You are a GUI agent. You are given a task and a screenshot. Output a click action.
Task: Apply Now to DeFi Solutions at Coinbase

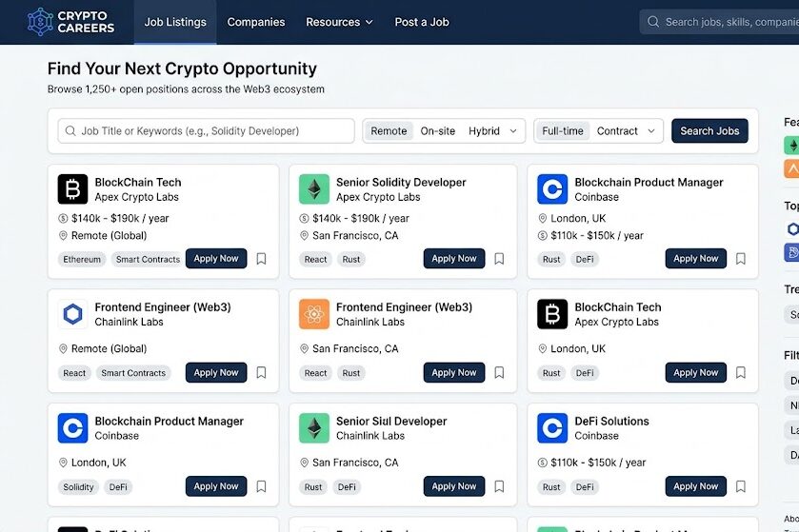tap(695, 486)
